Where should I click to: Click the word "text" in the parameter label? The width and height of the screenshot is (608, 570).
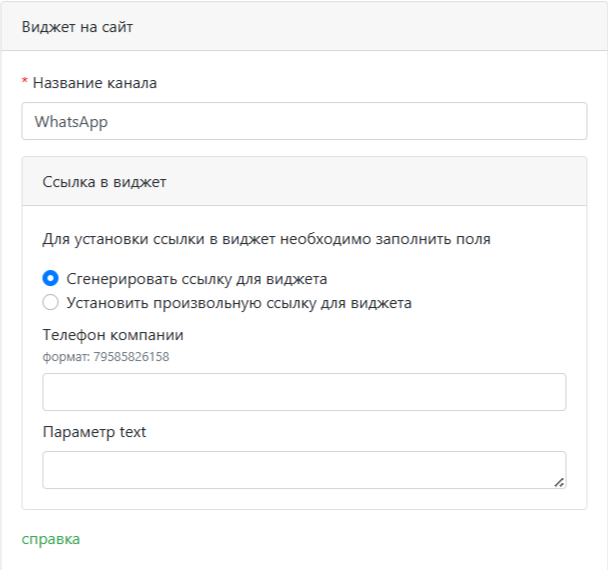(x=132, y=432)
